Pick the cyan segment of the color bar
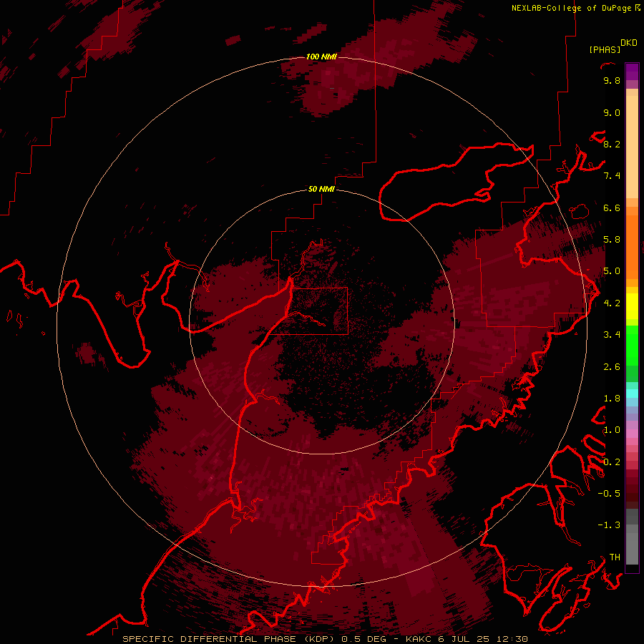Viewport: 644px width, 644px height. point(632,394)
